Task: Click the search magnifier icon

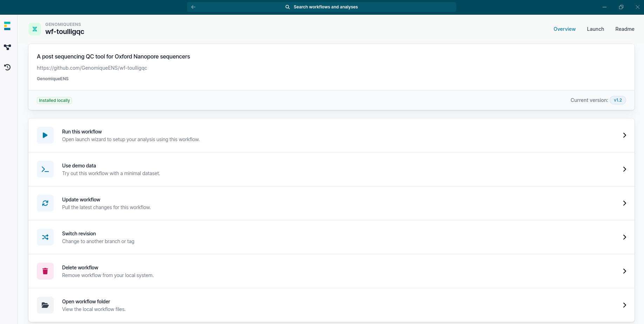Action: tap(288, 7)
